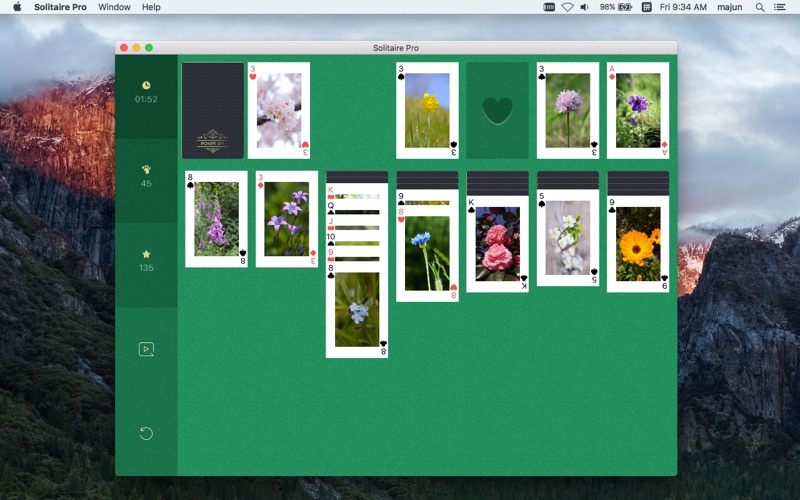This screenshot has width=800, height=500.
Task: Click the Wi-Fi status icon
Action: click(x=567, y=7)
